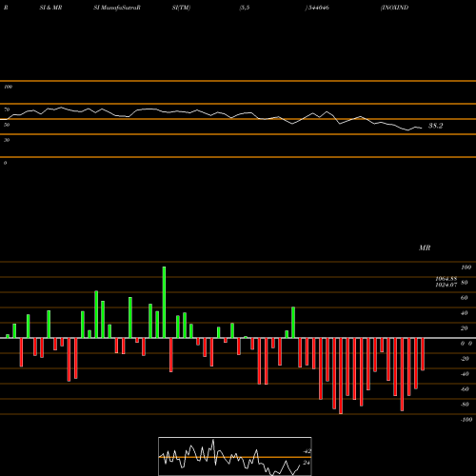This screenshot has height=476, width=476.
Task: Open the mini overview chart at bottom
Action: 235,456
